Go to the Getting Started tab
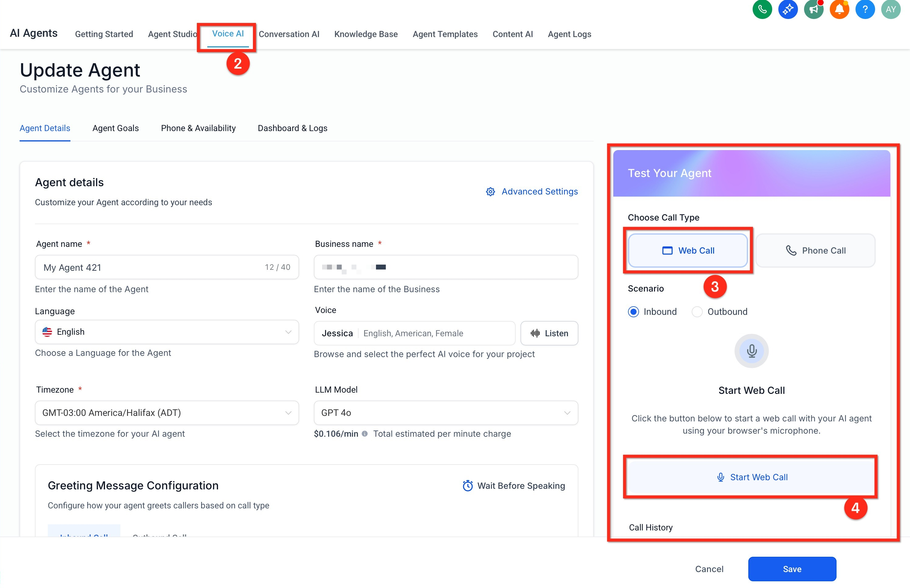The height and width of the screenshot is (588, 910). coord(104,34)
